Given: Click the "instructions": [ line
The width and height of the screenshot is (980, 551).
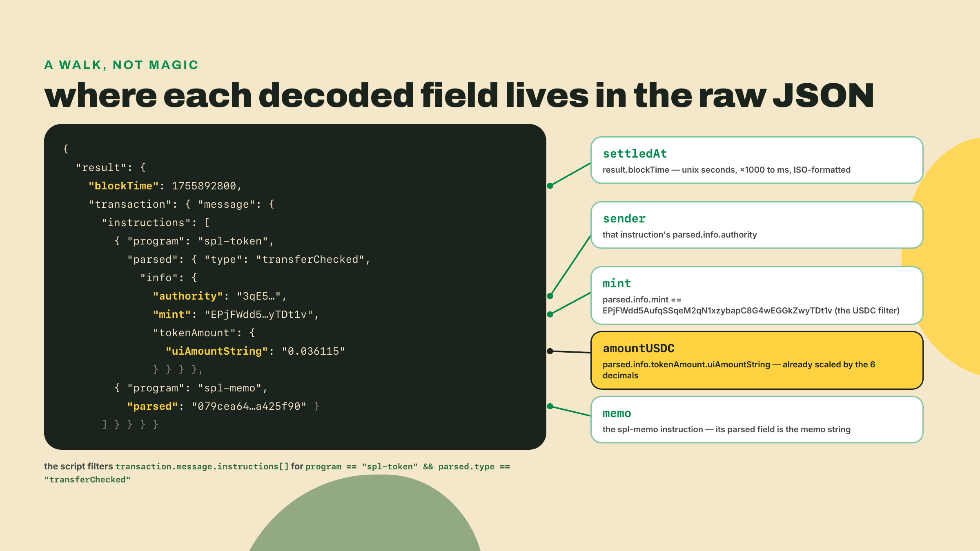Looking at the screenshot, I should coord(156,223).
